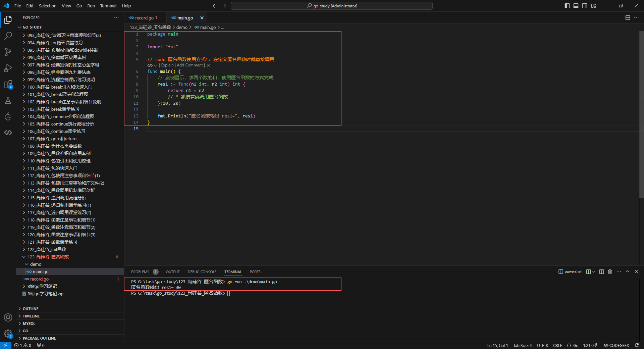Open the Selection menu
The height and width of the screenshot is (349, 644).
click(48, 6)
